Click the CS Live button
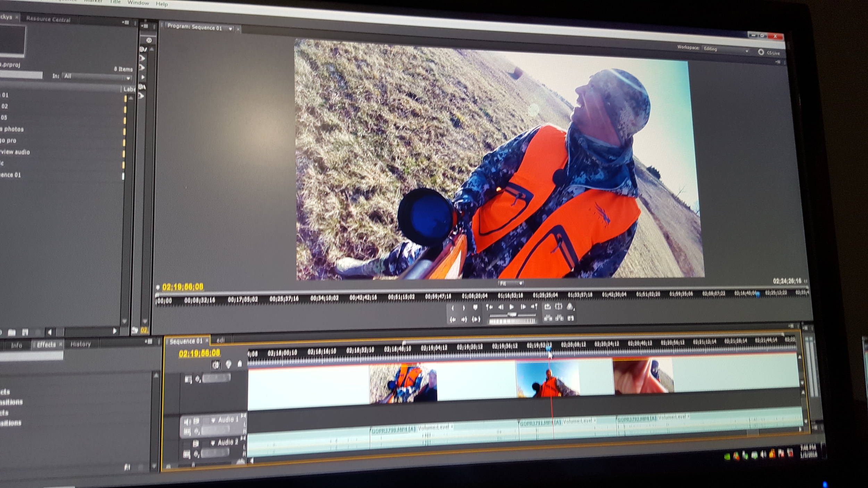 [769, 52]
